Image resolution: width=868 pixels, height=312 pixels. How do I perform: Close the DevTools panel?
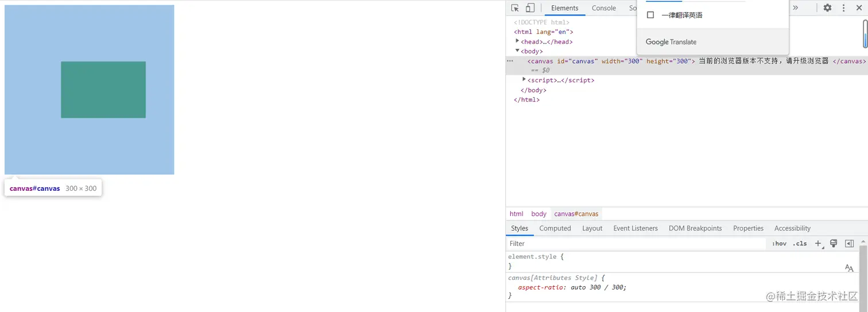pyautogui.click(x=859, y=8)
